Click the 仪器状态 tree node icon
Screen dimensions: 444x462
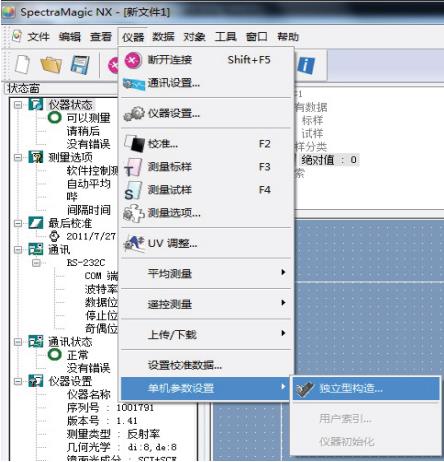(x=36, y=104)
